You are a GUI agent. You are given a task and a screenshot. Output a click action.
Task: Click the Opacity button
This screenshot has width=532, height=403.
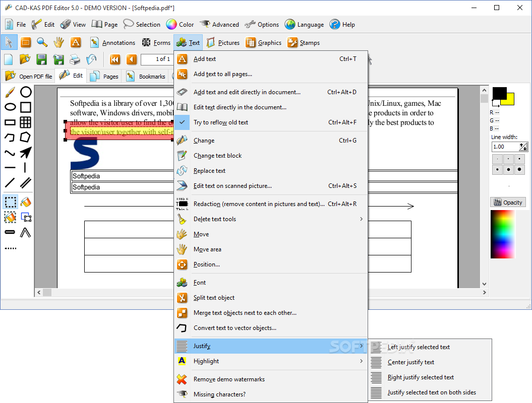pos(508,203)
